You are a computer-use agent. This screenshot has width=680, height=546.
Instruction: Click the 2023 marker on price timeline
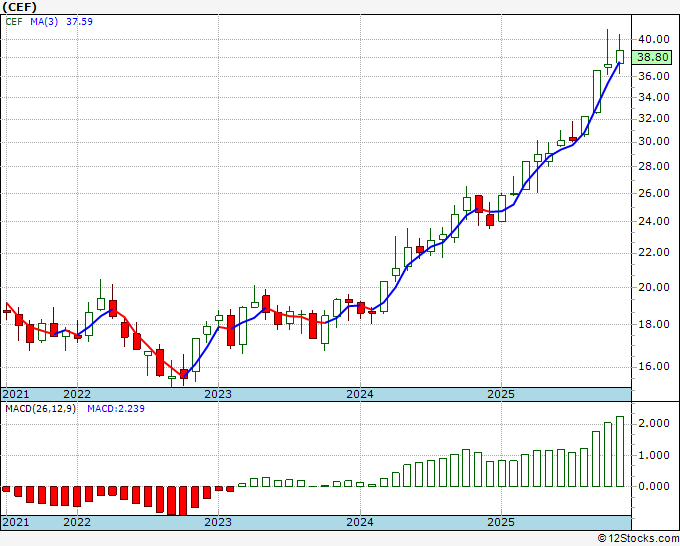click(218, 394)
